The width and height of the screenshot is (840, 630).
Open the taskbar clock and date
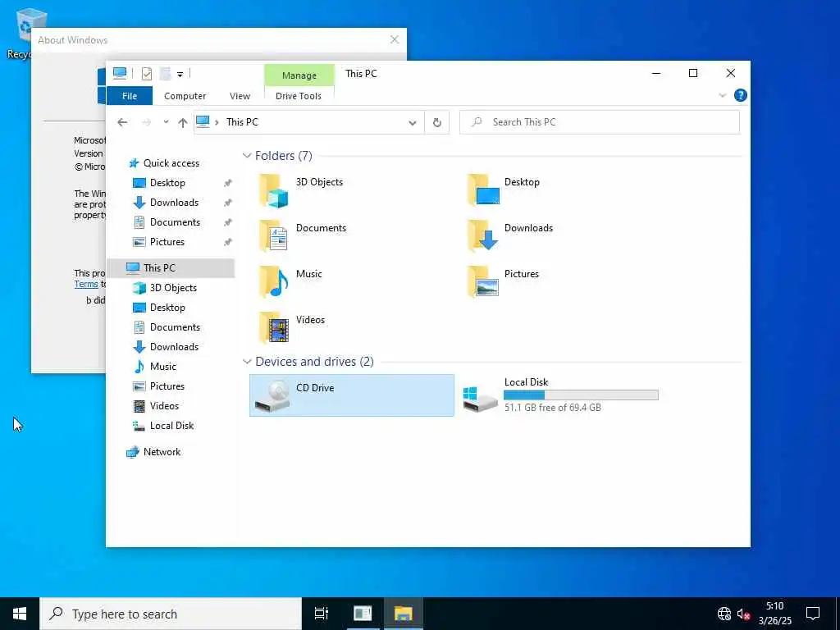(x=774, y=614)
